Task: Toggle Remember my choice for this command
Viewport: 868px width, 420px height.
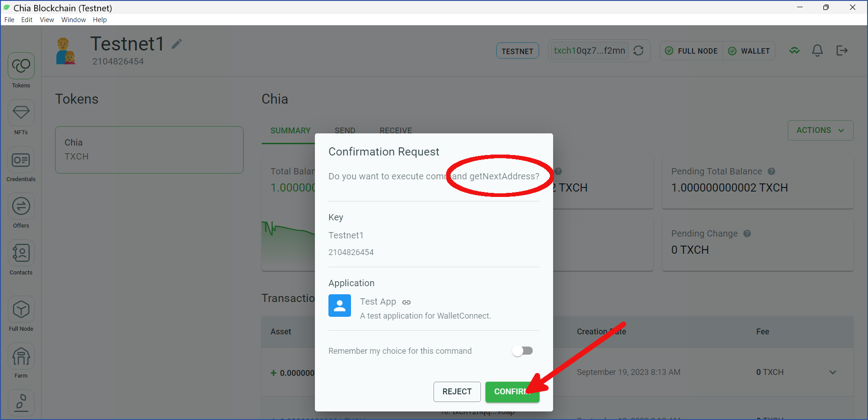Action: click(522, 351)
